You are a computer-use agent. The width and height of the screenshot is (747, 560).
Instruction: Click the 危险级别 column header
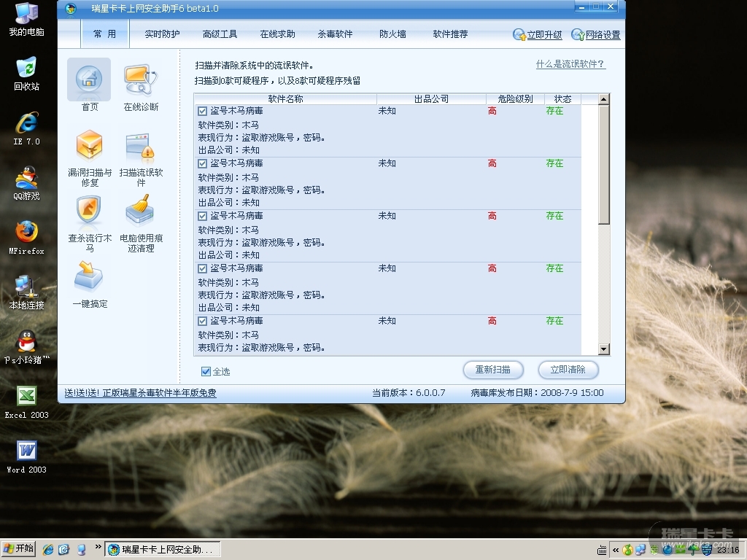click(x=515, y=99)
